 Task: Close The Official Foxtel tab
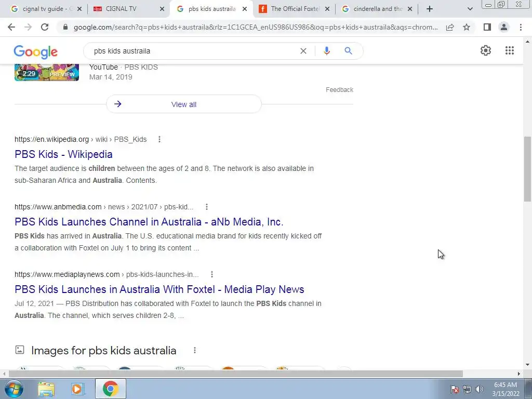click(x=327, y=9)
